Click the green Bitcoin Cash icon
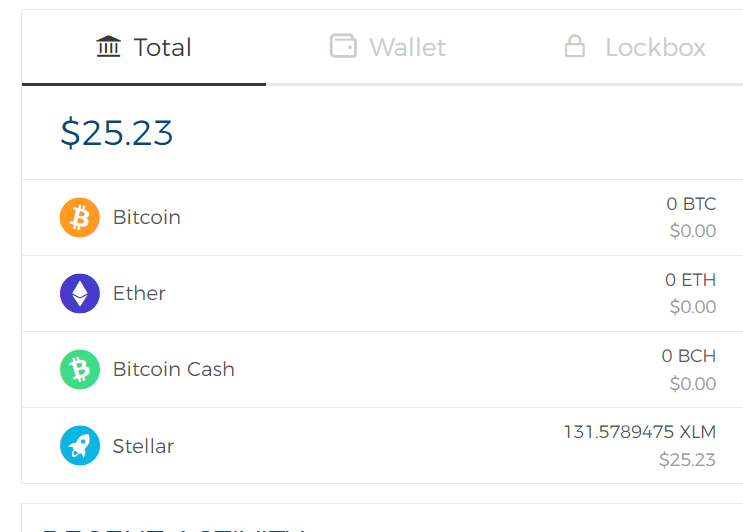 (80, 369)
